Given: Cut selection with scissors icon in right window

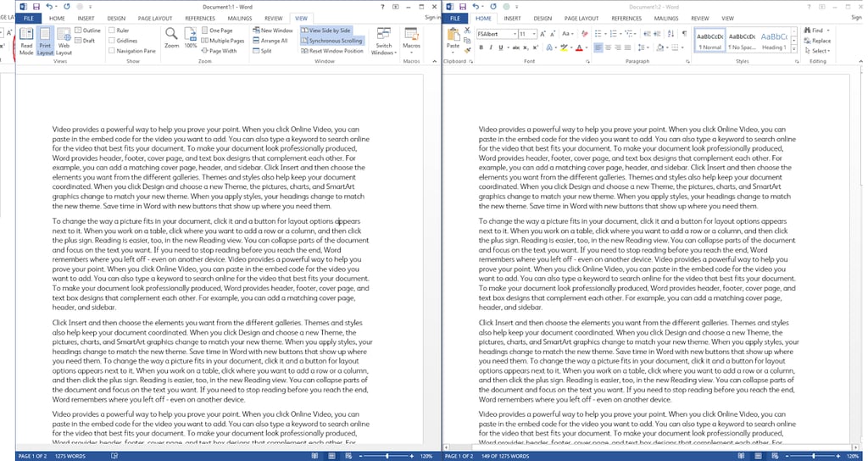Looking at the screenshot, I should click(x=467, y=31).
